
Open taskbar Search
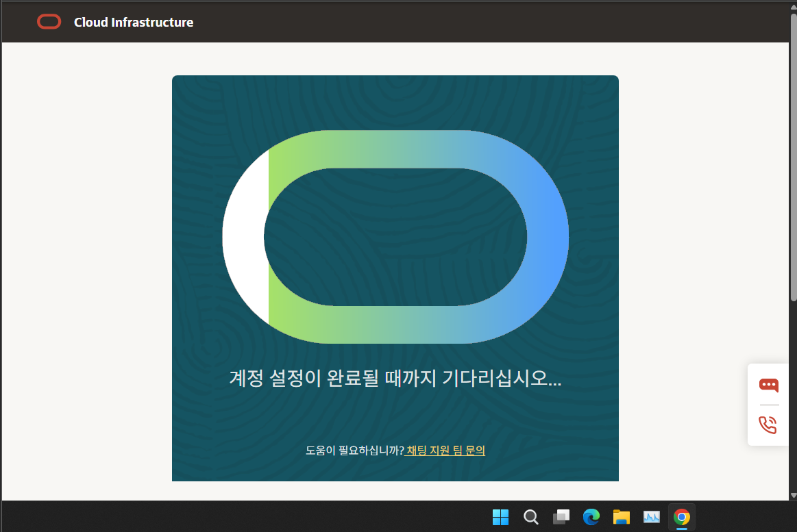click(x=530, y=517)
